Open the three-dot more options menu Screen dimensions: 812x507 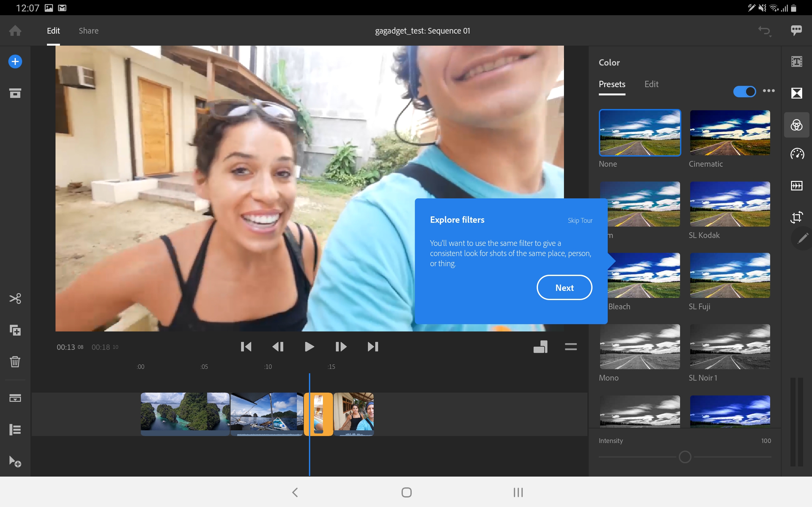click(x=769, y=91)
